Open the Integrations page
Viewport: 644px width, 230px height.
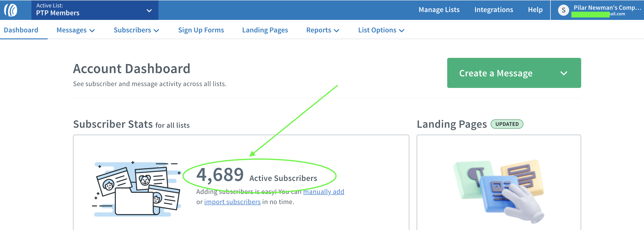click(493, 10)
